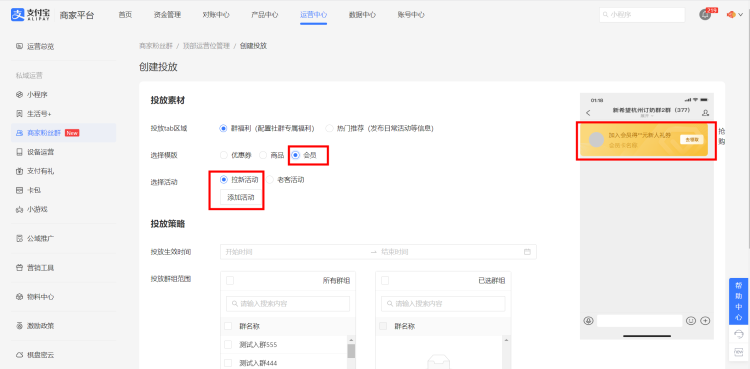Image resolution: width=750 pixels, height=369 pixels.
Task: Click the Alipay logo in header
Action: tap(30, 15)
